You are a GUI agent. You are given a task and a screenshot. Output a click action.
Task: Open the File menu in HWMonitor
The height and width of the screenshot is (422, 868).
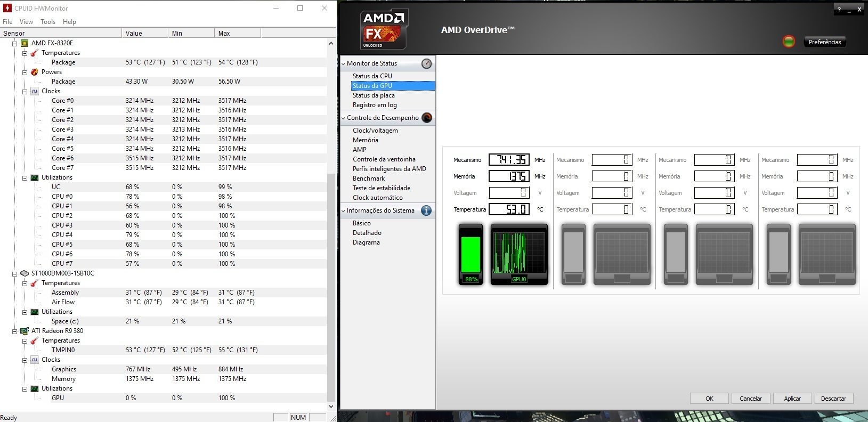point(7,22)
